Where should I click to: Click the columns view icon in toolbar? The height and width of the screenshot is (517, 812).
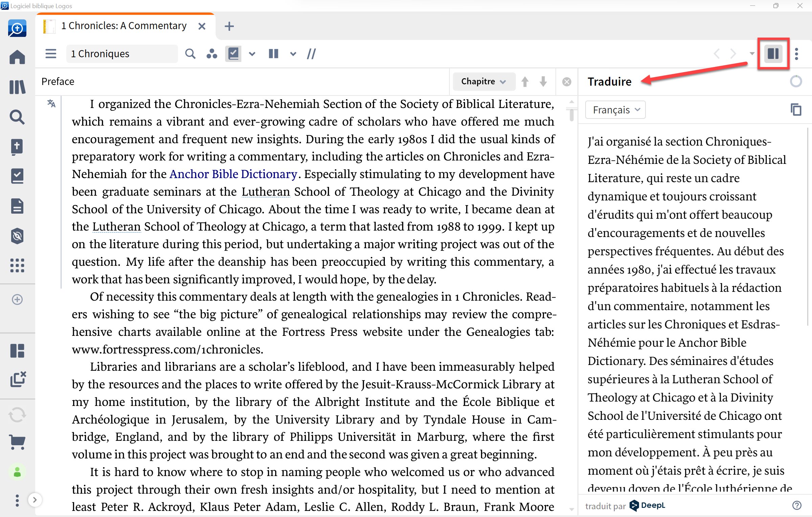tap(273, 54)
